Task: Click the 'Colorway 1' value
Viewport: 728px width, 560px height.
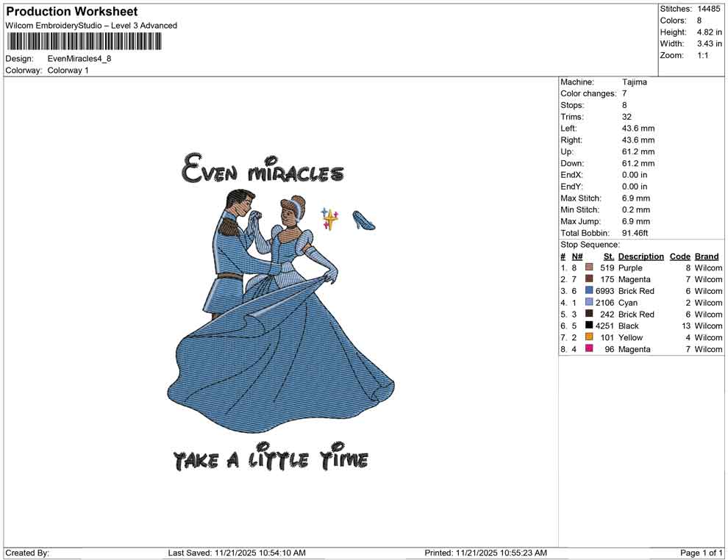Action: 68,71
